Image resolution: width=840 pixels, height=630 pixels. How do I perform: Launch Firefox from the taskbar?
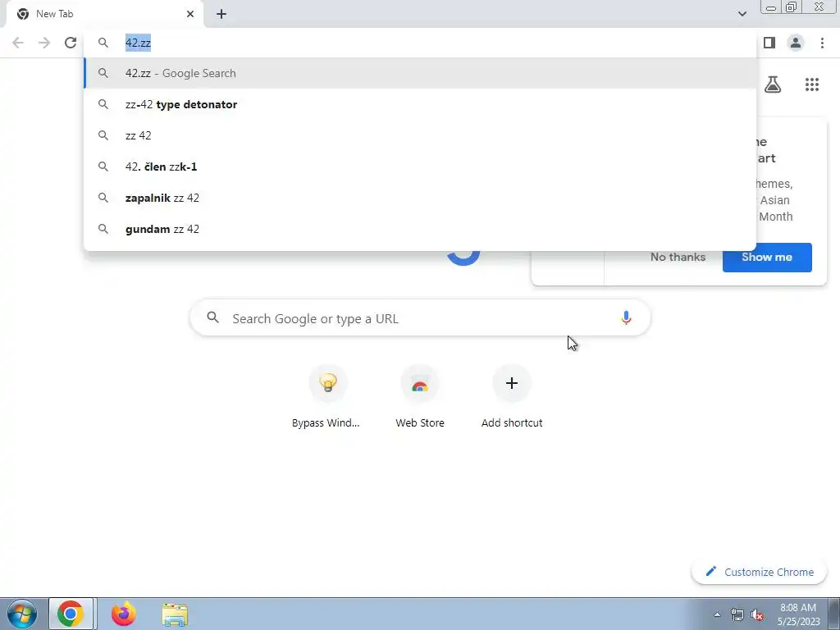[123, 614]
